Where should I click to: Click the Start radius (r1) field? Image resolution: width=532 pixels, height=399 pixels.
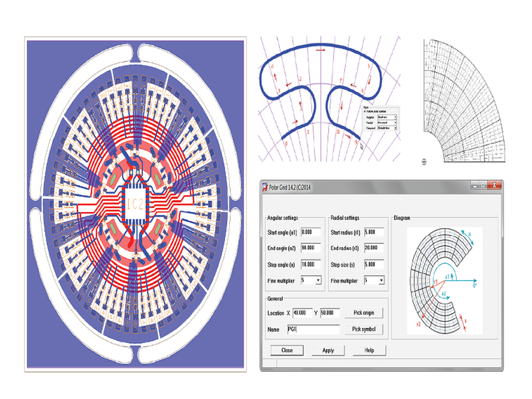click(x=374, y=232)
